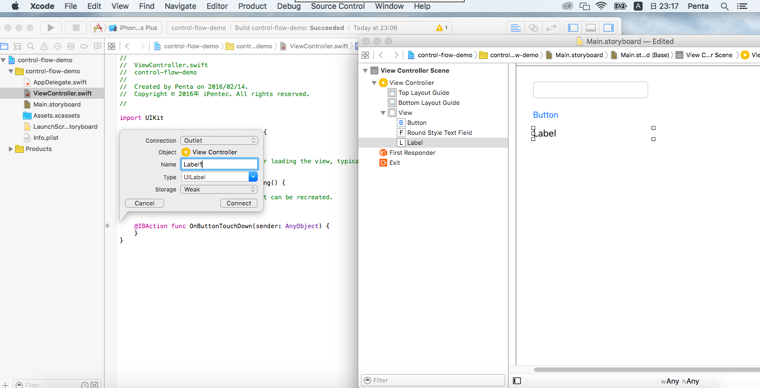Open the Product menu

[x=253, y=6]
